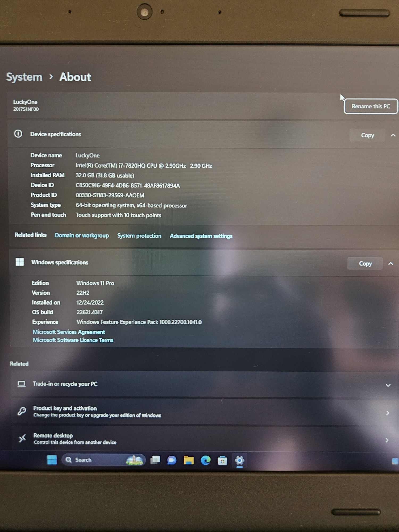Launch Microsoft Edge from the taskbar

(206, 460)
